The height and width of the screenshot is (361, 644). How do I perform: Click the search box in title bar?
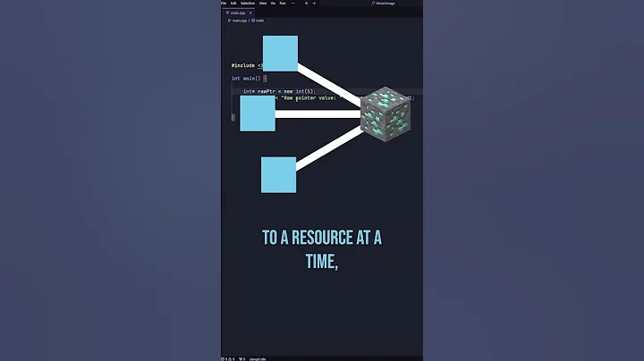click(384, 4)
